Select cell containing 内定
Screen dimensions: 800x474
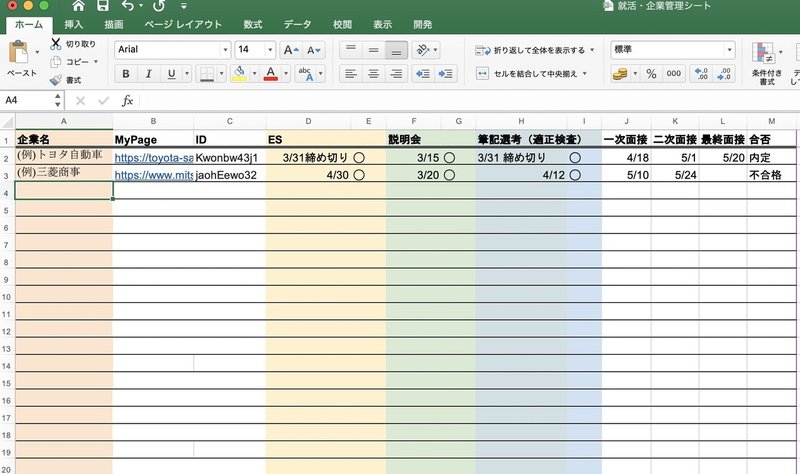coord(771,158)
